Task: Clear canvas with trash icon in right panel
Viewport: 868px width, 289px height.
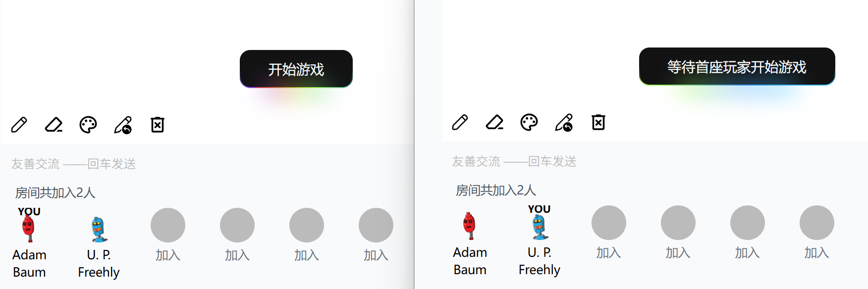Action: pos(598,122)
